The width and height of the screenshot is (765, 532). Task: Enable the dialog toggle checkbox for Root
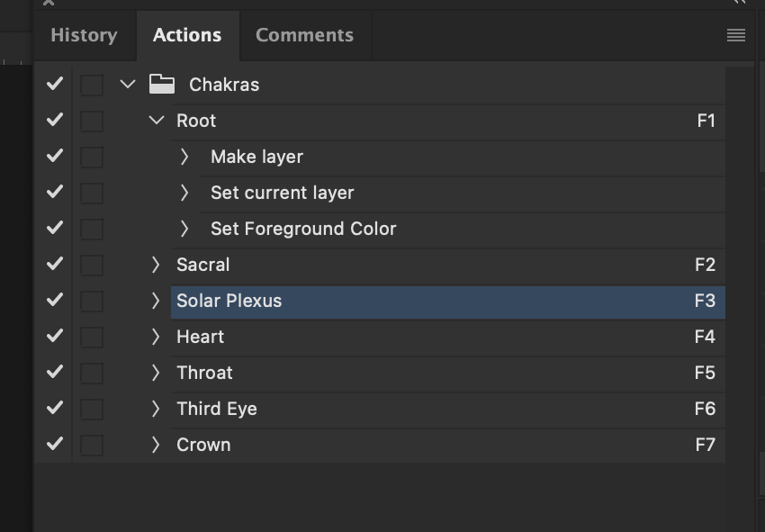click(91, 120)
